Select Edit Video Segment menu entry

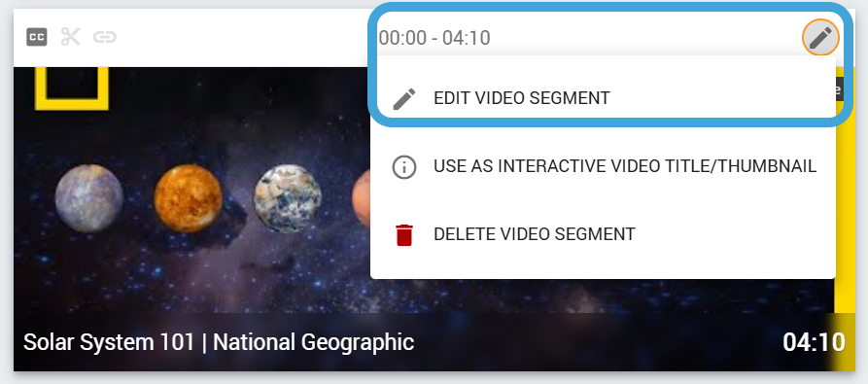(x=603, y=98)
